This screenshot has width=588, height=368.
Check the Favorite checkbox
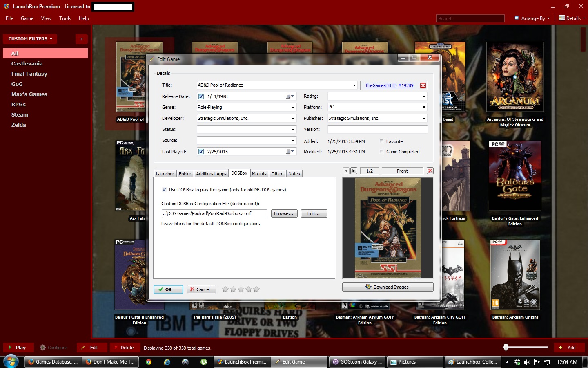tap(381, 141)
